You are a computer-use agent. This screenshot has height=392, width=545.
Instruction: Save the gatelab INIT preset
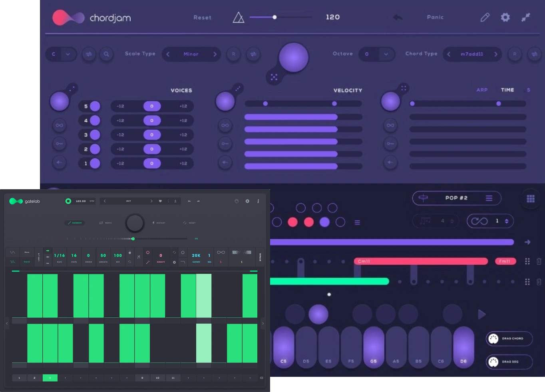pos(175,201)
